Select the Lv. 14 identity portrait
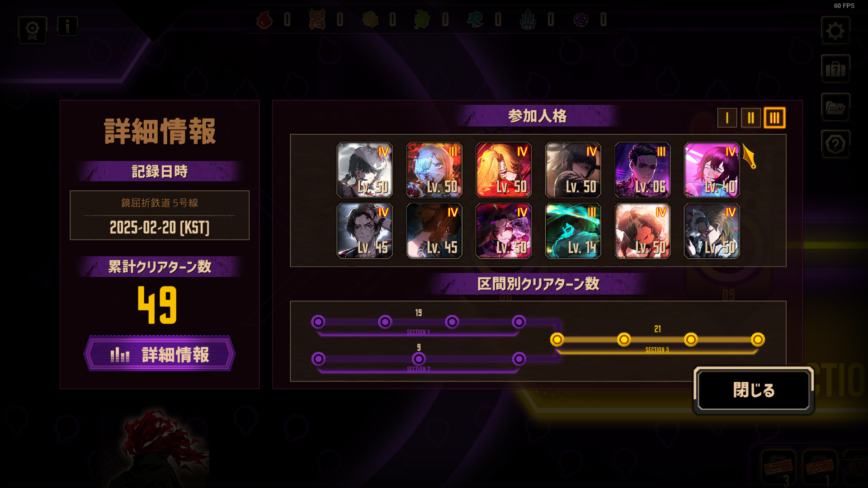This screenshot has height=488, width=868. coord(573,231)
